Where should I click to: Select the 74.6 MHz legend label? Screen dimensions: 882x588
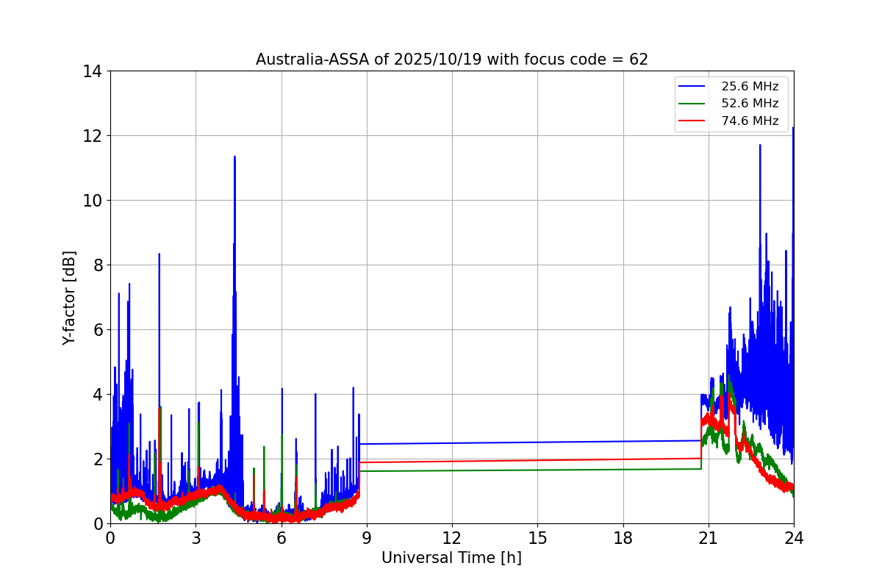[750, 121]
